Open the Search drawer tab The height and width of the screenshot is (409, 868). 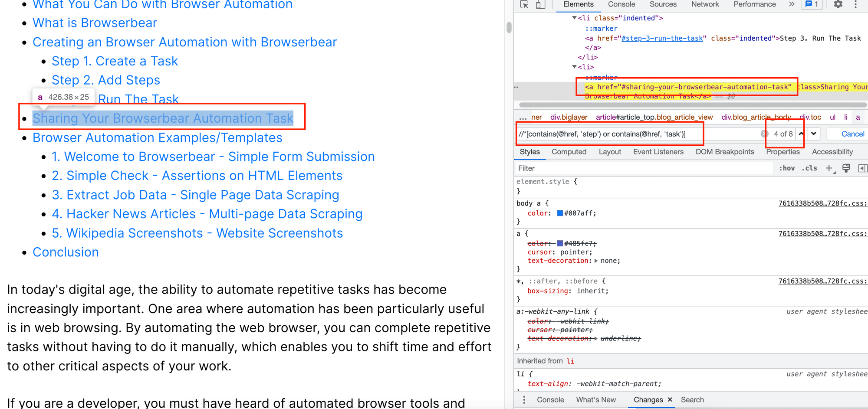tap(692, 400)
